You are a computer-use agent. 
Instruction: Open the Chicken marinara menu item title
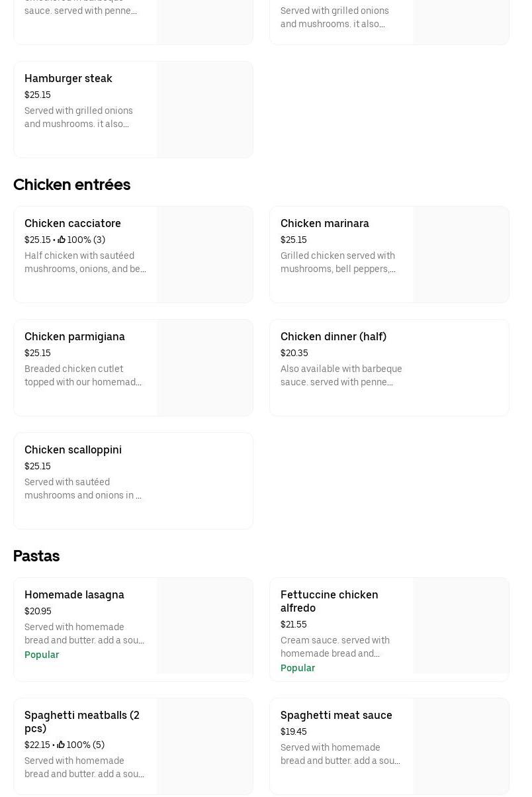pyautogui.click(x=324, y=223)
